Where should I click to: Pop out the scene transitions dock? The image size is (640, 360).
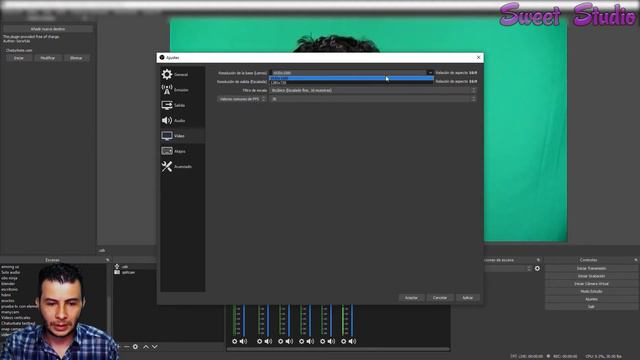click(538, 260)
